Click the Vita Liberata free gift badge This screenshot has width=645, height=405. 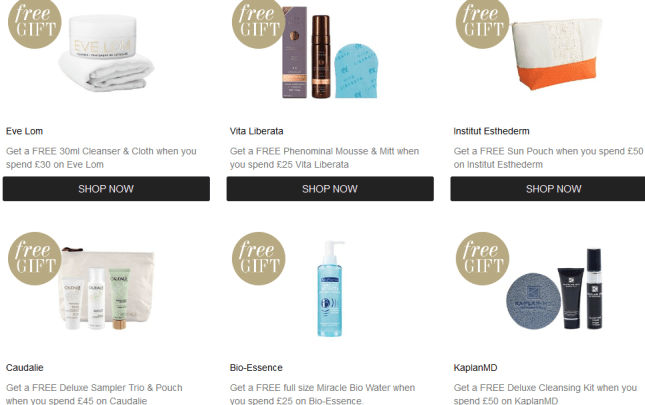coord(258,23)
